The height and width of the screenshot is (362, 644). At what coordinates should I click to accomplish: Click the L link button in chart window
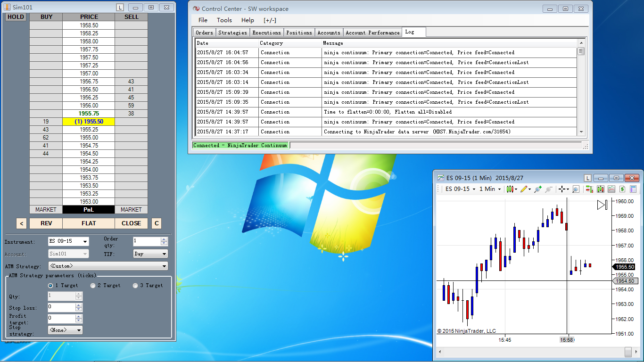(x=587, y=178)
